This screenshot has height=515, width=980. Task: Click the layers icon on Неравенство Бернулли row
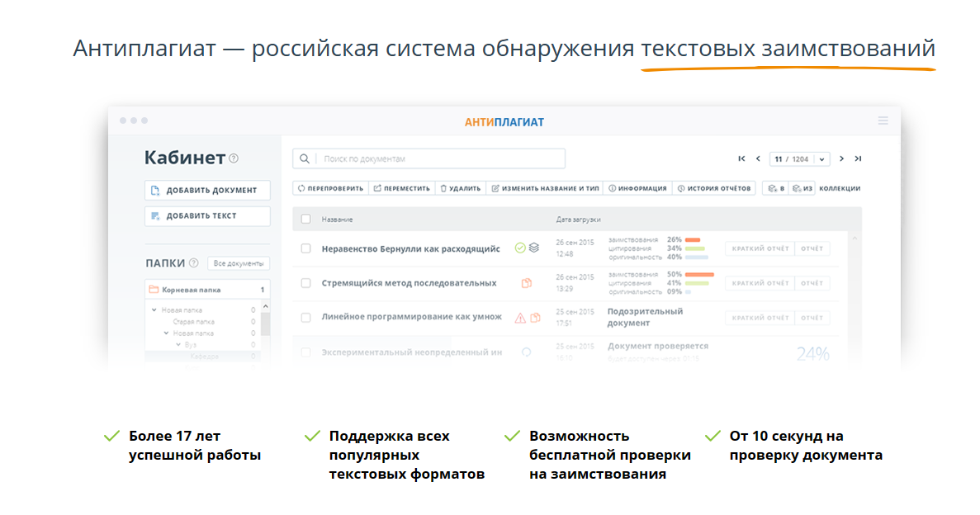coord(533,248)
